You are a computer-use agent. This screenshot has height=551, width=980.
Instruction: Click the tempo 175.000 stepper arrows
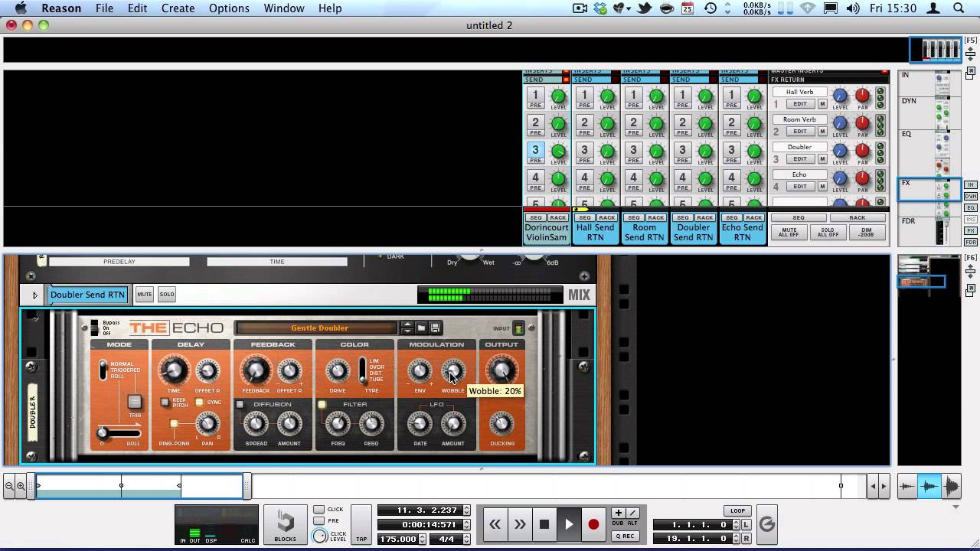(x=423, y=539)
